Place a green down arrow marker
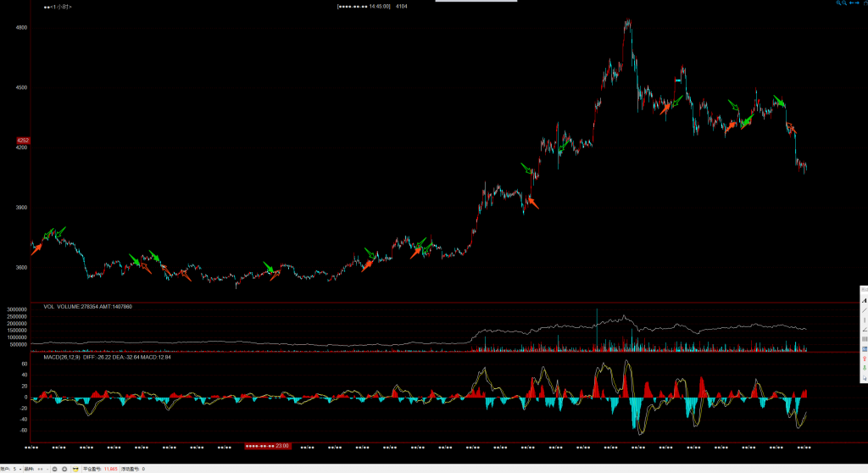868x473 pixels. pyautogui.click(x=864, y=367)
